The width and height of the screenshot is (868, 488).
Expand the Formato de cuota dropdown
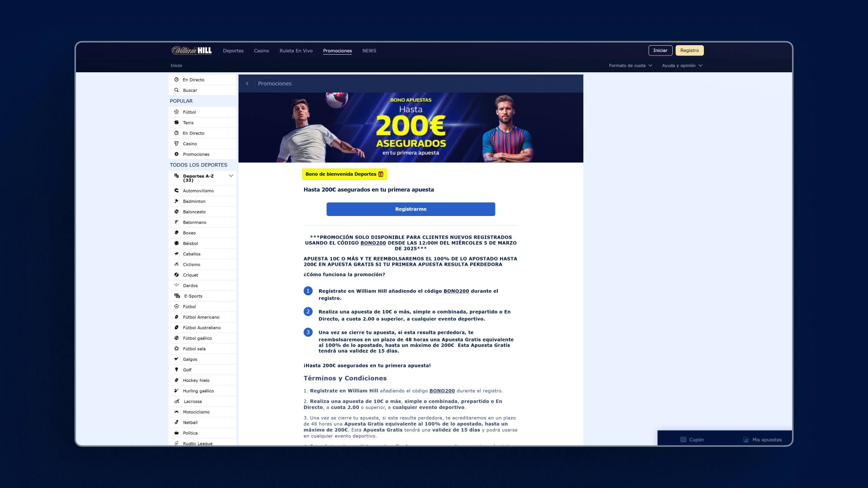[630, 66]
